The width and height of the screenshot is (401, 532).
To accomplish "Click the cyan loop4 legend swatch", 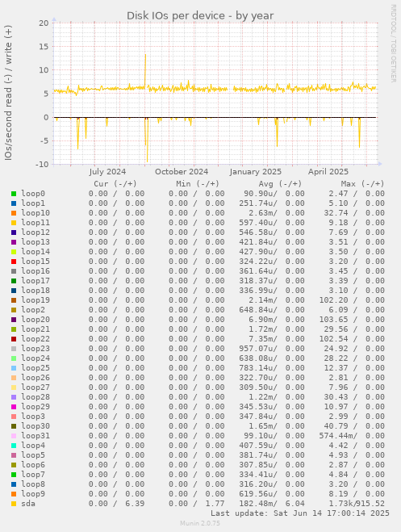I will [14, 446].
